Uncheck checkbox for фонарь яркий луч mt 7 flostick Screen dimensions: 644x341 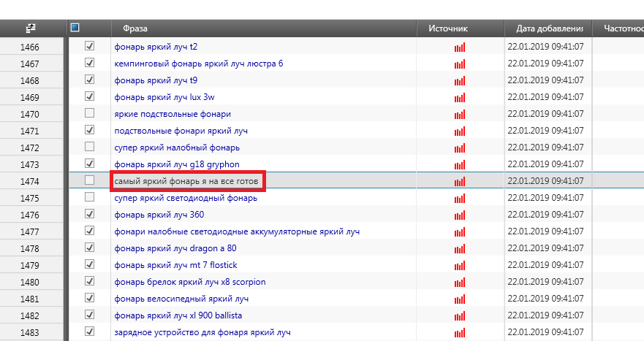[x=89, y=264]
